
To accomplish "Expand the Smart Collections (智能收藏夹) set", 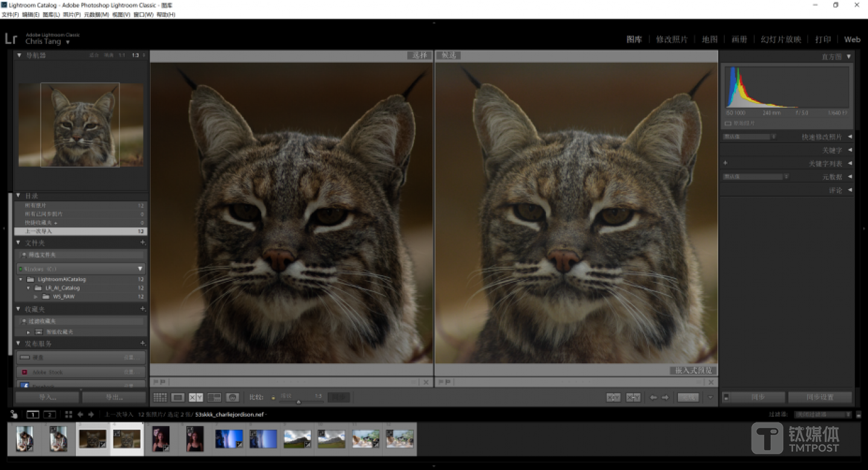I will [x=28, y=332].
